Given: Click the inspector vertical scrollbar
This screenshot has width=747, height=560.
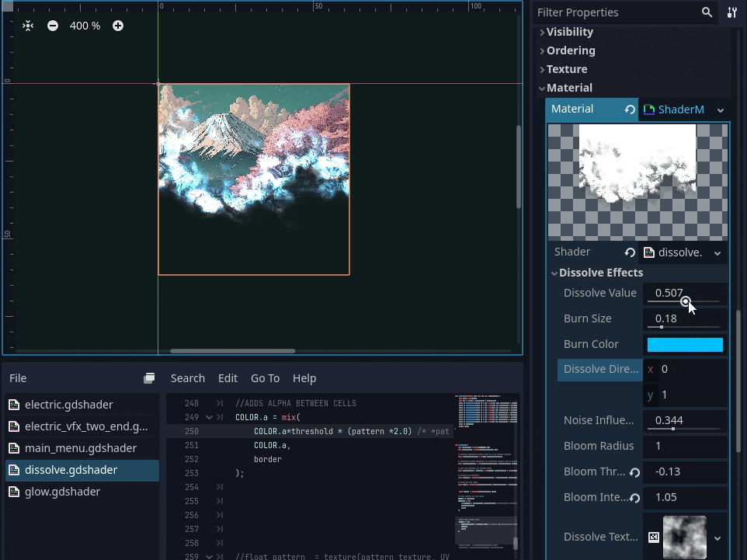Looking at the screenshot, I should (x=738, y=381).
